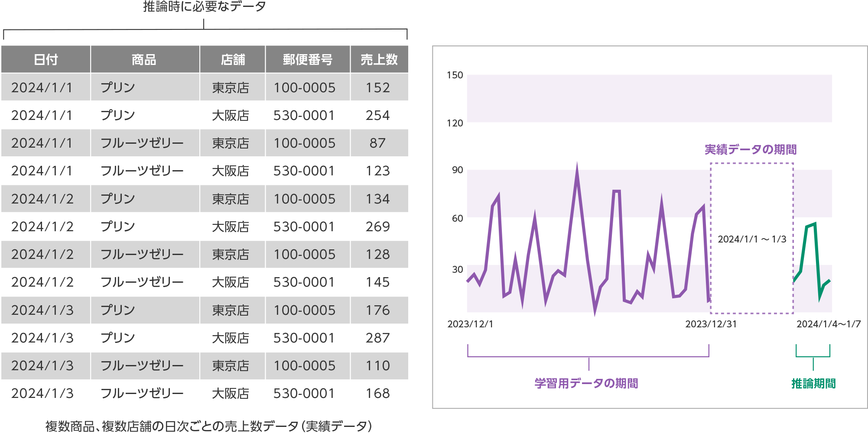The width and height of the screenshot is (868, 433).
Task: Click the 2024/1/4〜1/7 x-axis label
Action: [x=829, y=324]
